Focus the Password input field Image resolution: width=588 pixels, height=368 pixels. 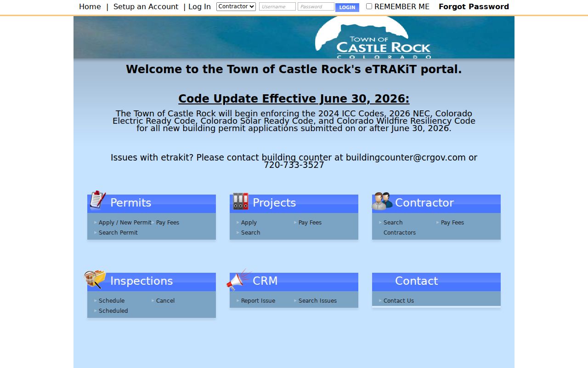point(316,6)
